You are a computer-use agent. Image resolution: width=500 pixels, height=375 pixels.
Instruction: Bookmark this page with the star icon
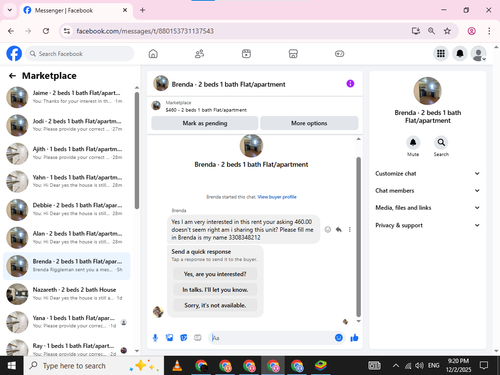(x=447, y=31)
